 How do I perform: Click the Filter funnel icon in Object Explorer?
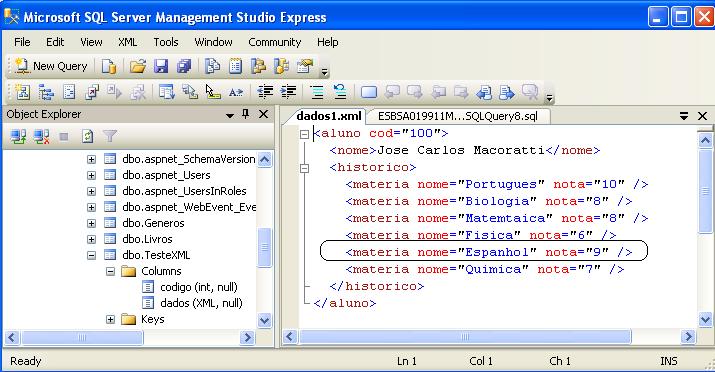pyautogui.click(x=110, y=136)
